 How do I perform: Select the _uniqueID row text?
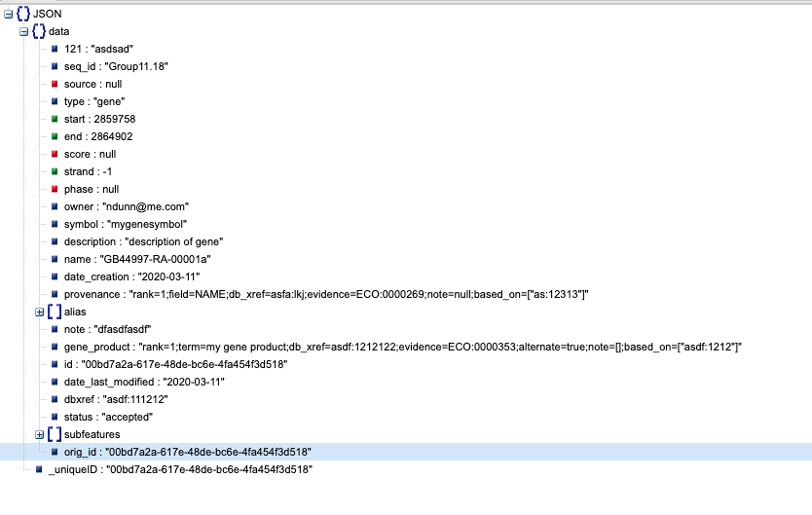pyautogui.click(x=180, y=470)
